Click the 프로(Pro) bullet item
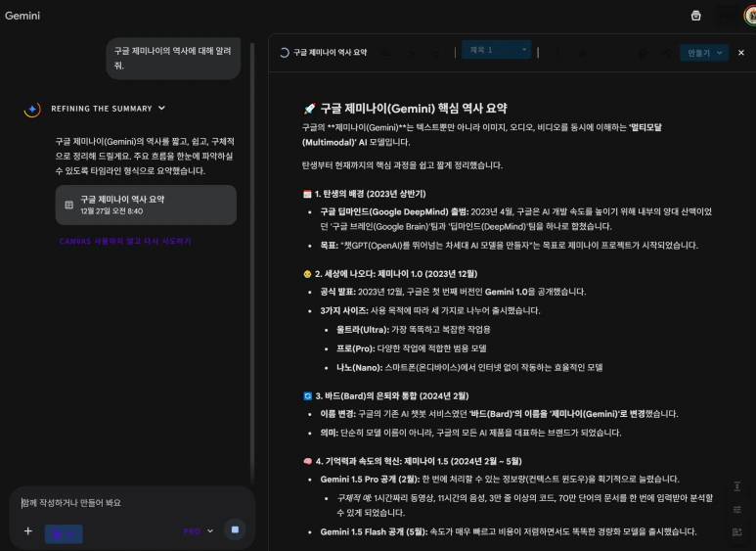 [x=412, y=348]
